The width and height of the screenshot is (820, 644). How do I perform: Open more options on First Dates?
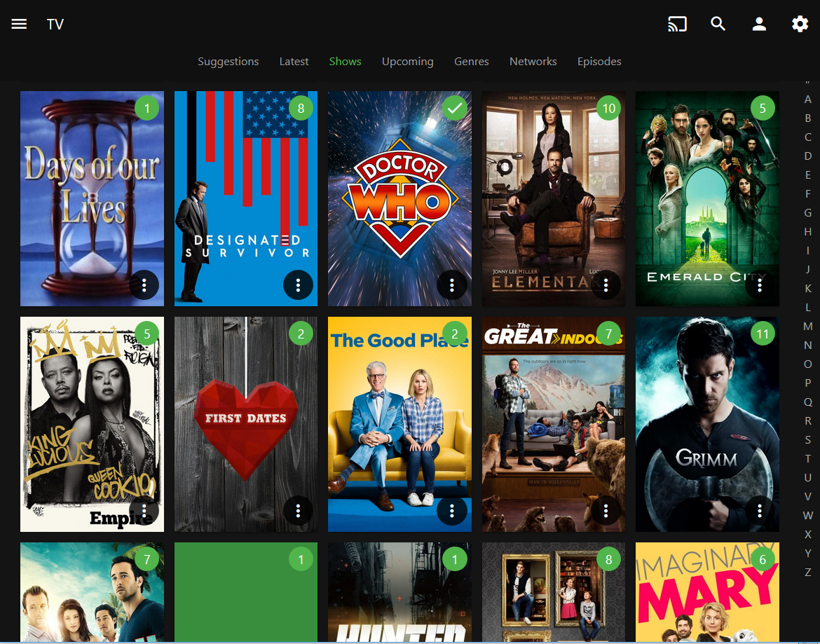(x=298, y=511)
